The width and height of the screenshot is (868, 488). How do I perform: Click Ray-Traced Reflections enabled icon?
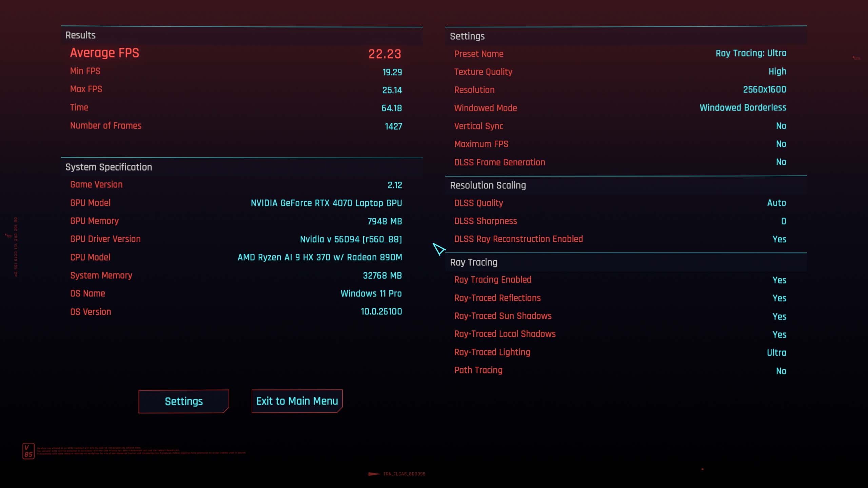tap(779, 298)
